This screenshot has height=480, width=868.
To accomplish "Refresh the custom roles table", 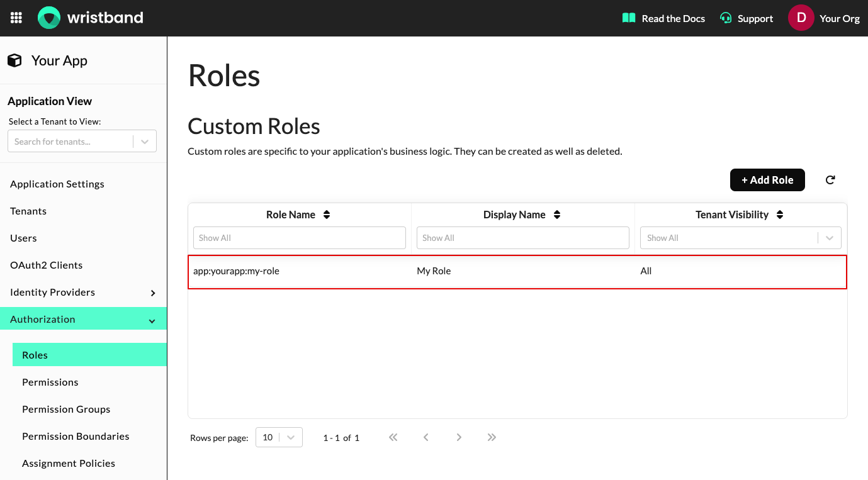I will [x=830, y=179].
